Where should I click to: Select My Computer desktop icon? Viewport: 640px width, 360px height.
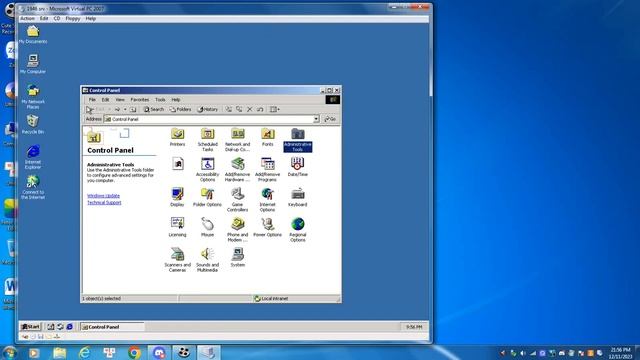tap(33, 64)
